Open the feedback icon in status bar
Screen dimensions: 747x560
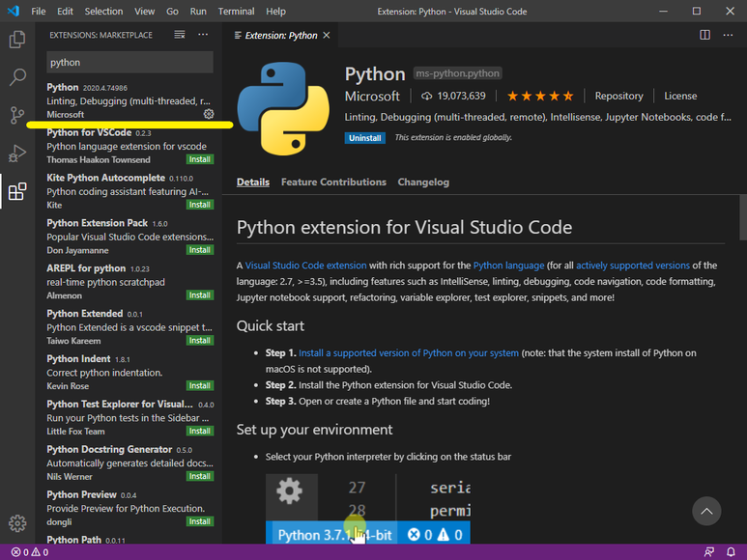pyautogui.click(x=709, y=552)
